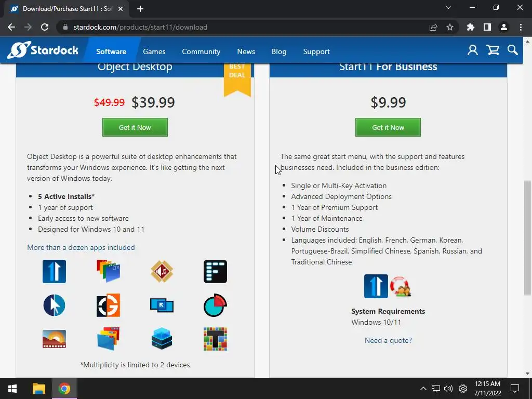The height and width of the screenshot is (399, 532).
Task: Open the Community nav menu
Action: coord(201,51)
